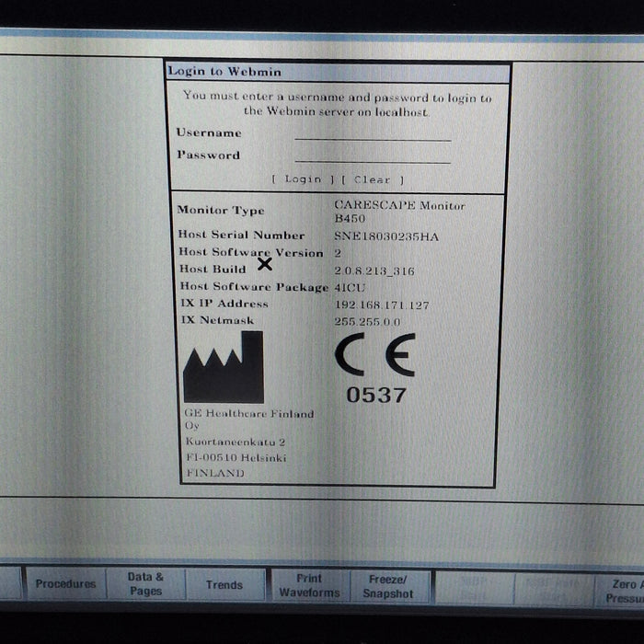Viewport: 644px width, 644px height.
Task: Click the Monitor Type label
Action: pos(221,211)
